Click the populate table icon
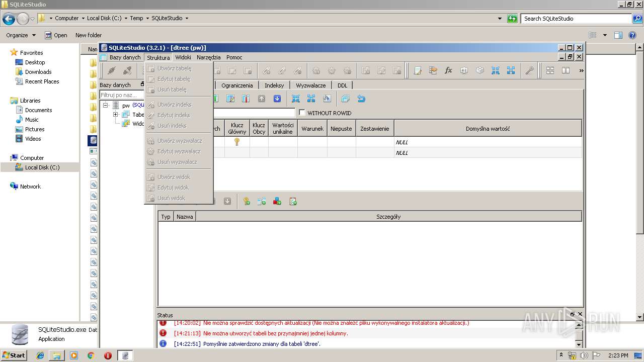 coord(327,99)
